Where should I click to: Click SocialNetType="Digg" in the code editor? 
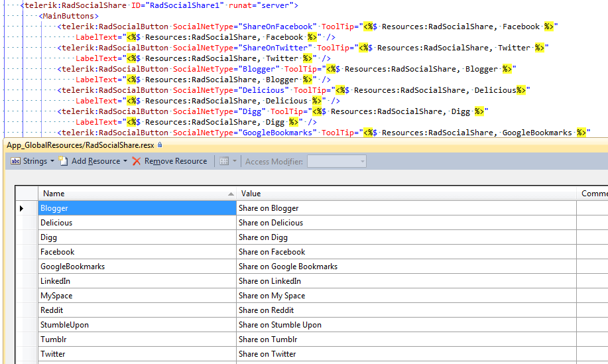[x=219, y=111]
